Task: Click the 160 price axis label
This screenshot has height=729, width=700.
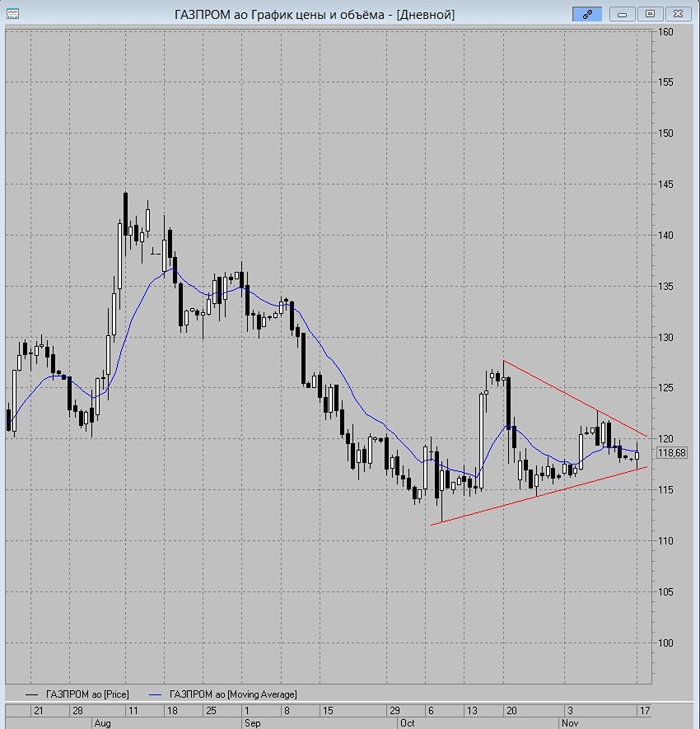Action: (x=665, y=32)
